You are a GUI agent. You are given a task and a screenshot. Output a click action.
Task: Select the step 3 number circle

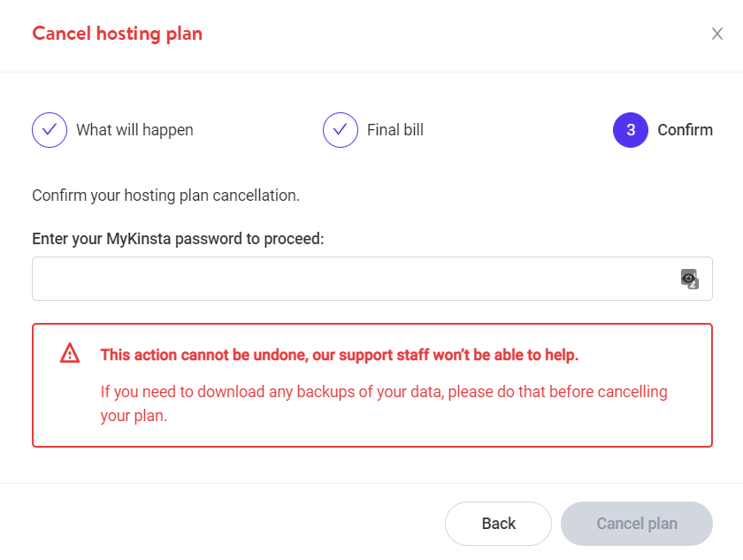[x=631, y=130]
